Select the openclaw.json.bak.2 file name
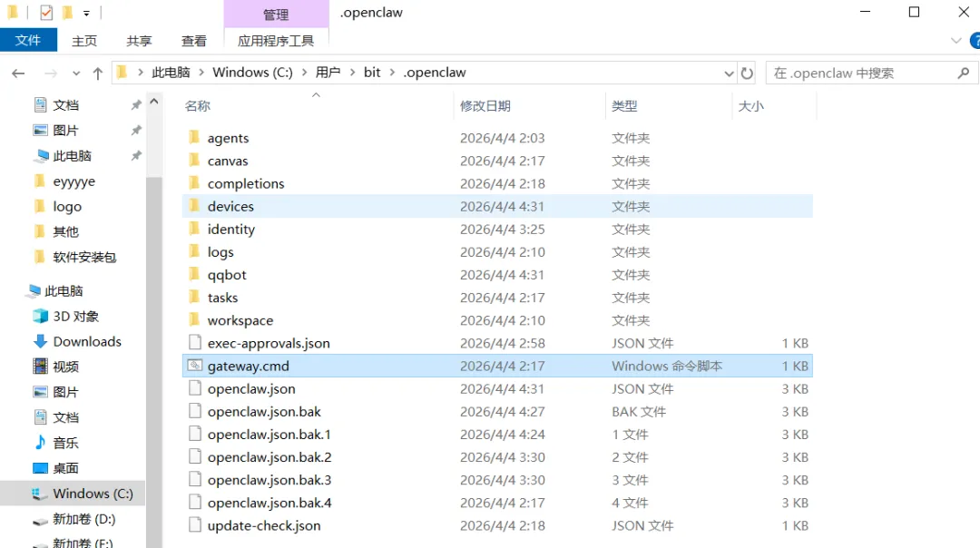980x548 pixels. tap(269, 456)
